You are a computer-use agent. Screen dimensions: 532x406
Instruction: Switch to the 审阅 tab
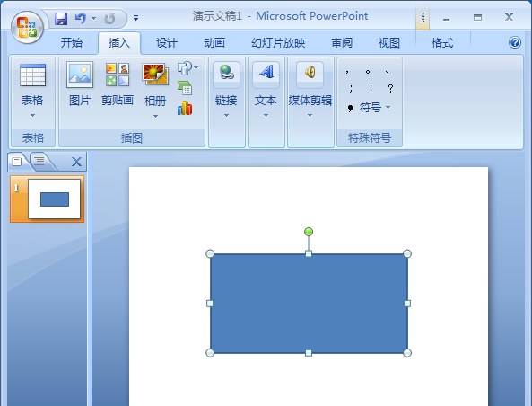pos(342,43)
